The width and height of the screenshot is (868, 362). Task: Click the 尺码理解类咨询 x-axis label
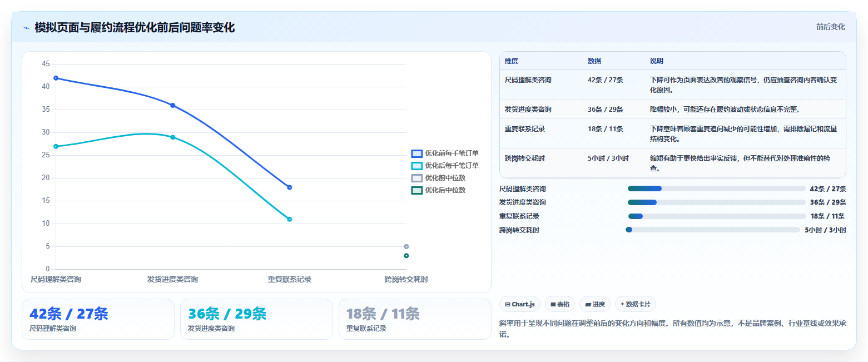[56, 279]
